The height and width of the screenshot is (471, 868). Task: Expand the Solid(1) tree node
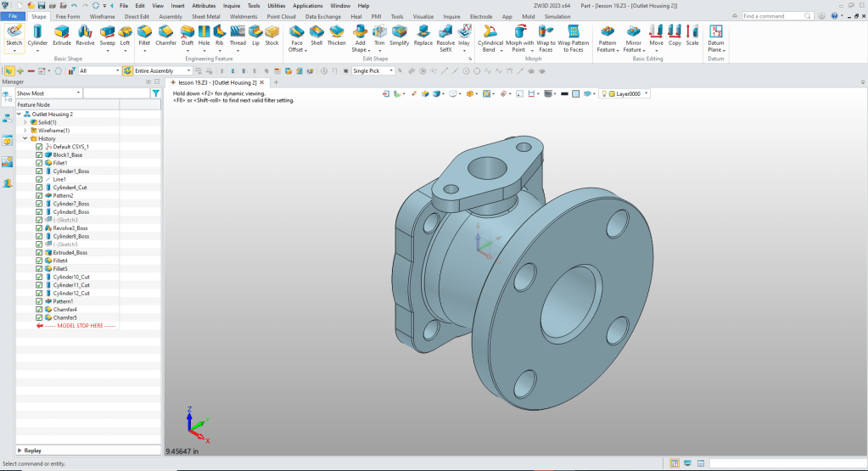(x=25, y=122)
